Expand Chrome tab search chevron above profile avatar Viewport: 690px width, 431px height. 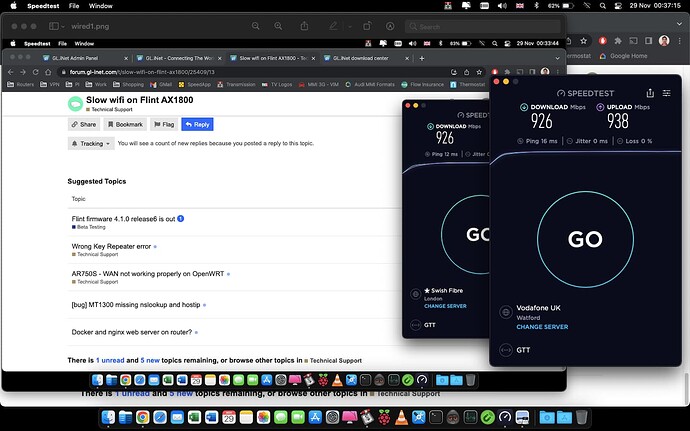tap(679, 24)
